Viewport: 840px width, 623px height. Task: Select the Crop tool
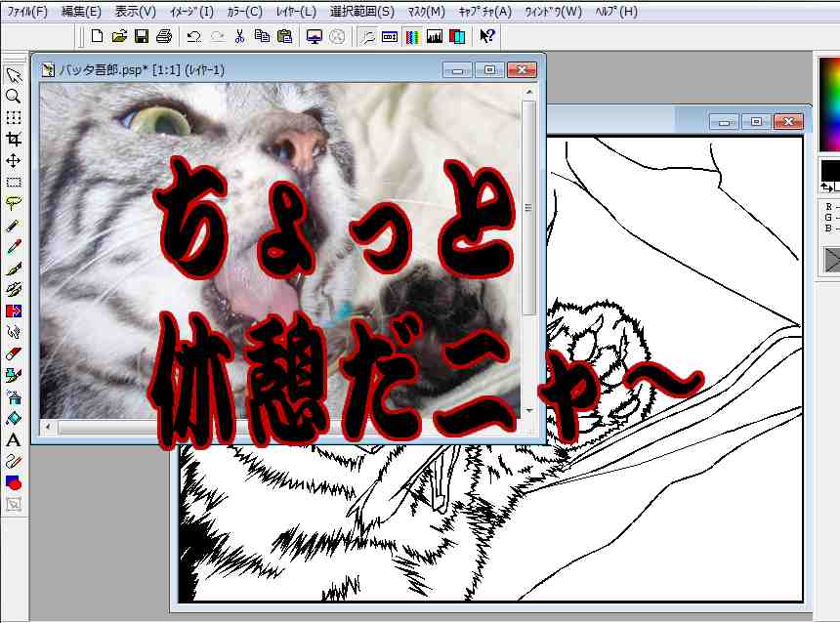coord(14,140)
